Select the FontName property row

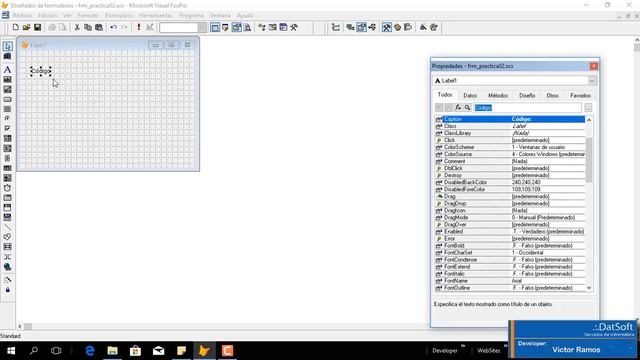pos(510,281)
